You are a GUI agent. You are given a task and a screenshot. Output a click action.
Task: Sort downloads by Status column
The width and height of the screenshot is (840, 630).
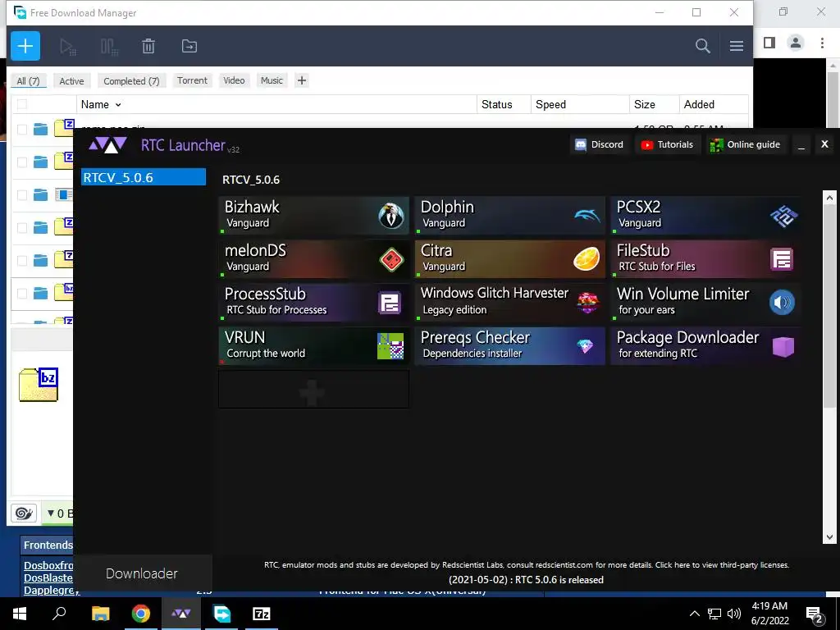(496, 104)
